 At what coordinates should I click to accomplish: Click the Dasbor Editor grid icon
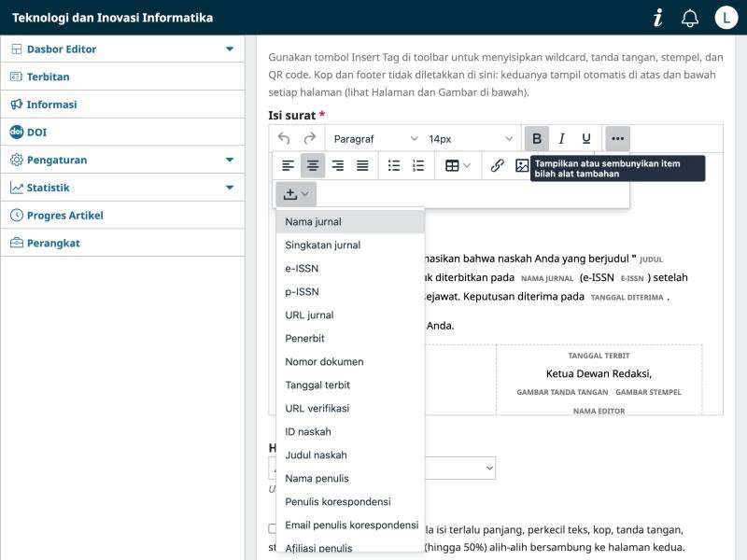coord(16,49)
